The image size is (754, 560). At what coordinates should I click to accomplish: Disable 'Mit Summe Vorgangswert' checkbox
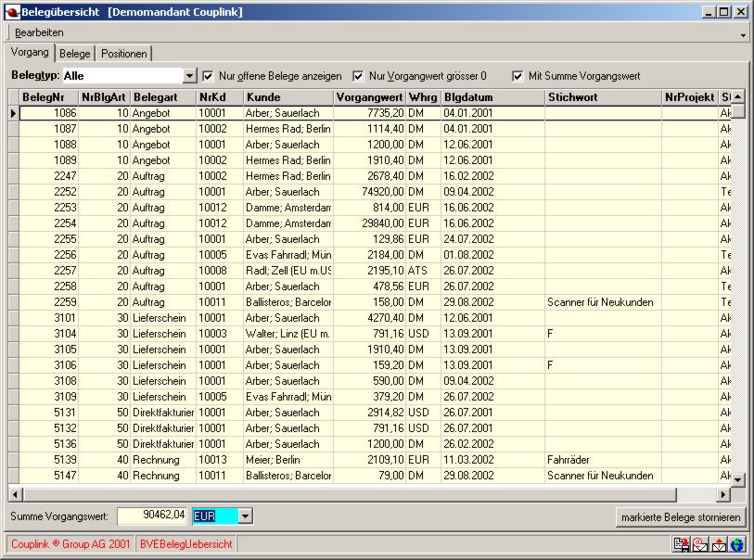[x=518, y=76]
